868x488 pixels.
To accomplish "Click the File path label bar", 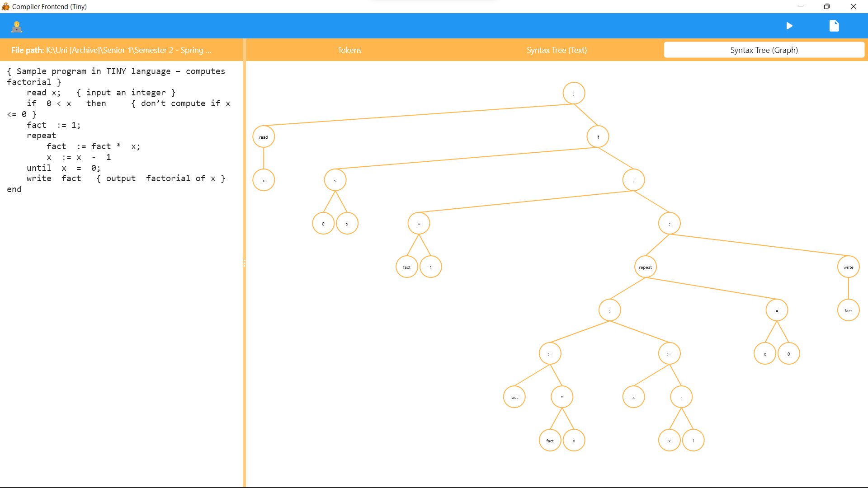I will pos(111,50).
